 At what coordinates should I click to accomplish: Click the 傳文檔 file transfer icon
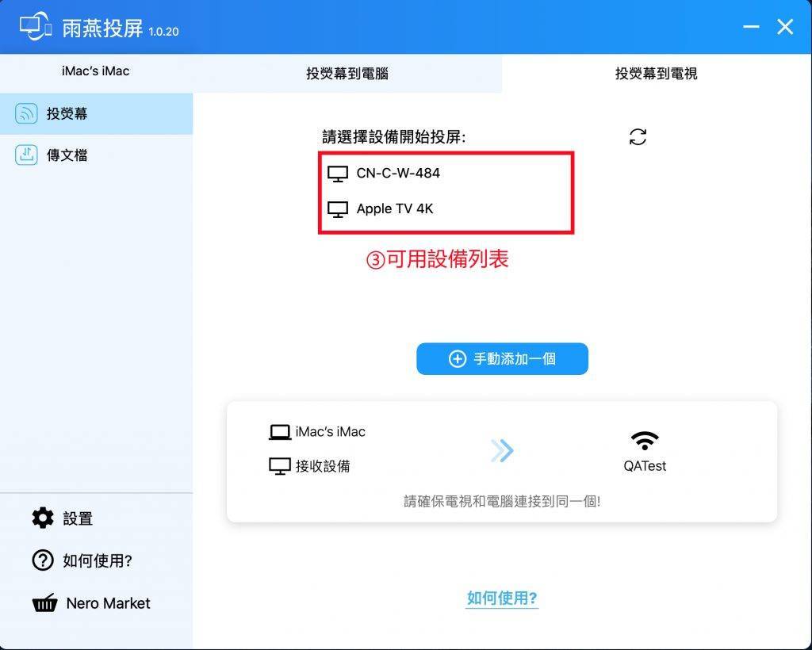(x=26, y=155)
